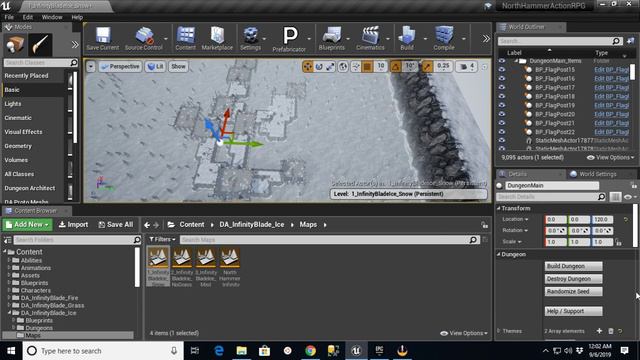Click the Build Dungeon button
Viewport: 640px width, 360px height.
(x=573, y=266)
